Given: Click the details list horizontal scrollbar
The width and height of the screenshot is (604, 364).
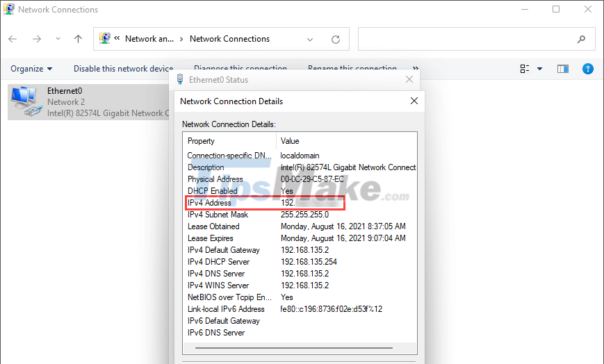Looking at the screenshot, I should pos(294,348).
